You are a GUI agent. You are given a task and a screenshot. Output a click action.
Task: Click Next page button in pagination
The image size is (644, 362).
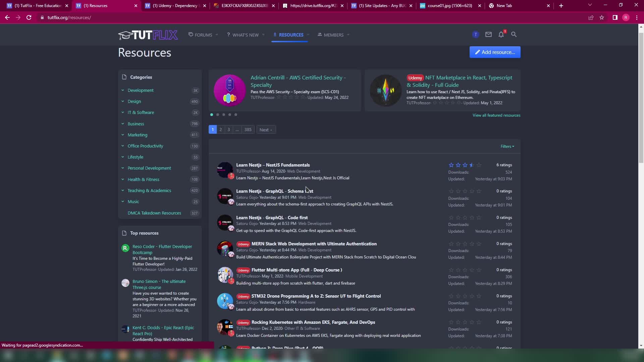[265, 129]
